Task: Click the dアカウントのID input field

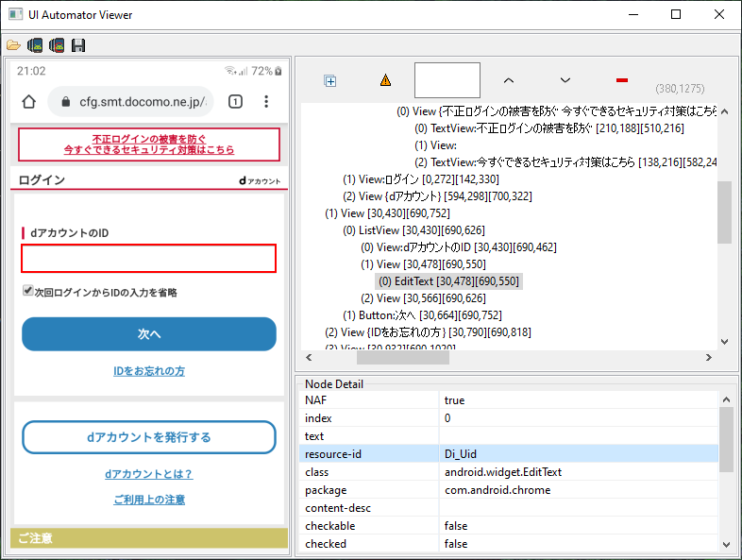Action: [148, 259]
